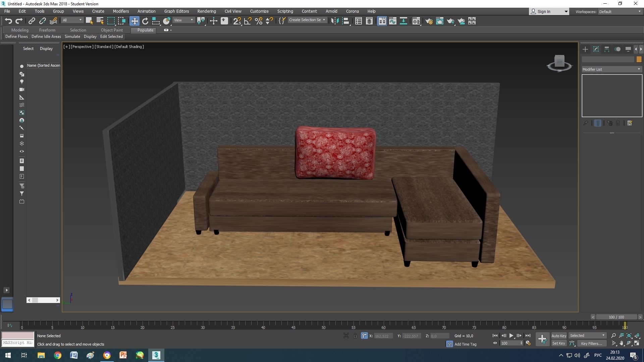Click the Toggle Layer Explorer icon
This screenshot has height=362, width=644.
[x=369, y=21]
